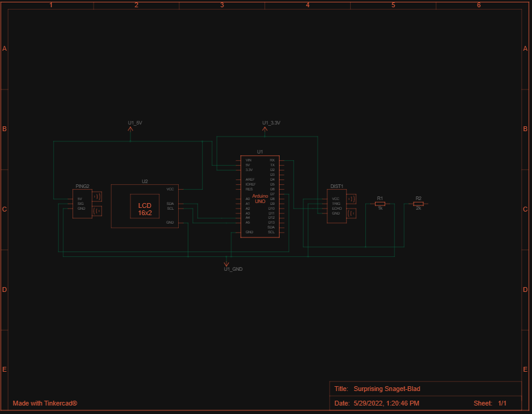Screen dimensions: 532x414
Task: Click the A5 pin on Arduino U1
Action: pyautogui.click(x=248, y=222)
